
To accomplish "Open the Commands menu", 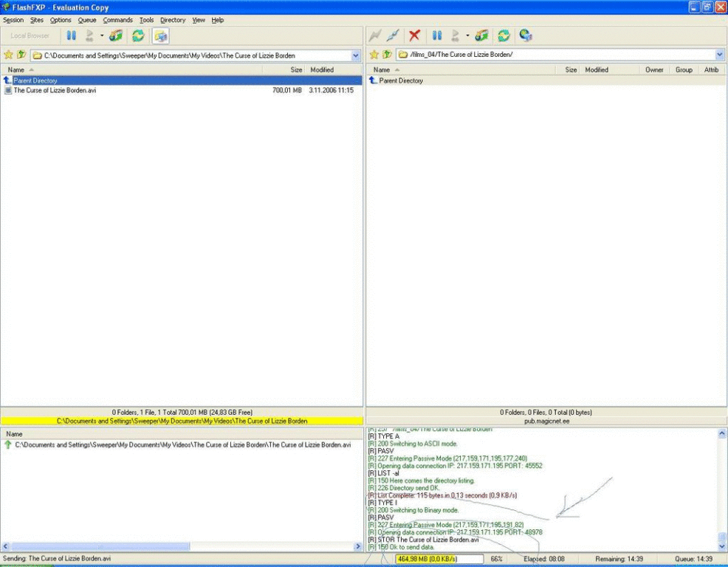I will click(118, 20).
